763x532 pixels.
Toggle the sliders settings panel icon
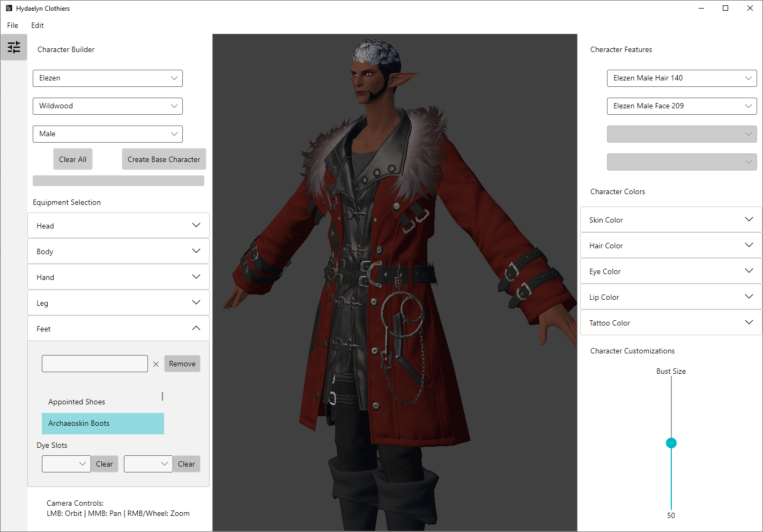(14, 47)
